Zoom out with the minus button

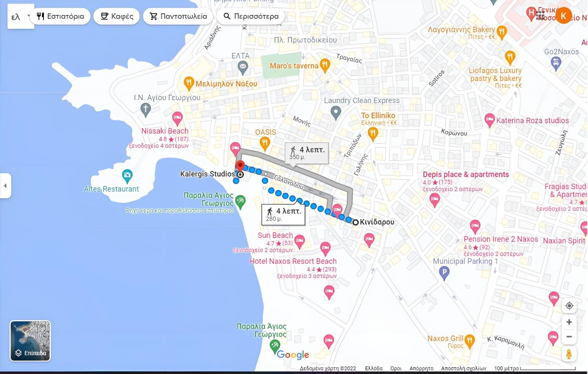coord(569,337)
